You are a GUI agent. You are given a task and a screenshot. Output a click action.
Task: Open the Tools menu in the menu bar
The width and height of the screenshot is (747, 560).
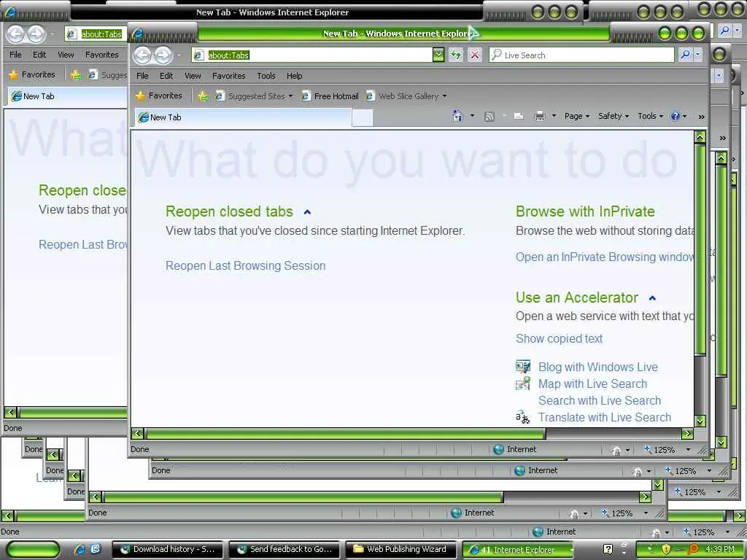pyautogui.click(x=266, y=76)
